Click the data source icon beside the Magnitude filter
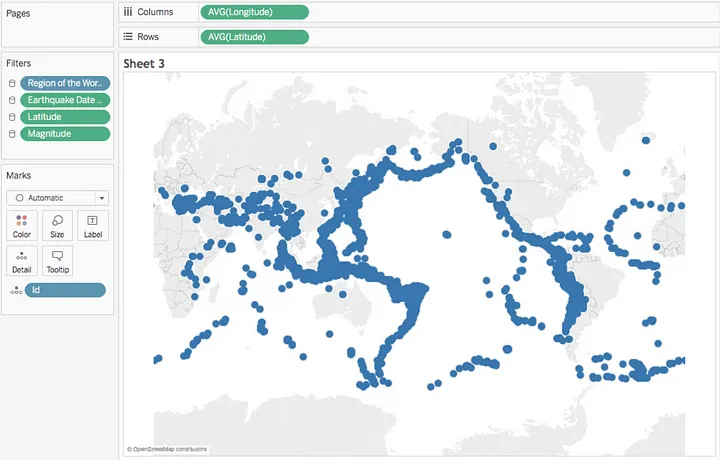 point(12,134)
